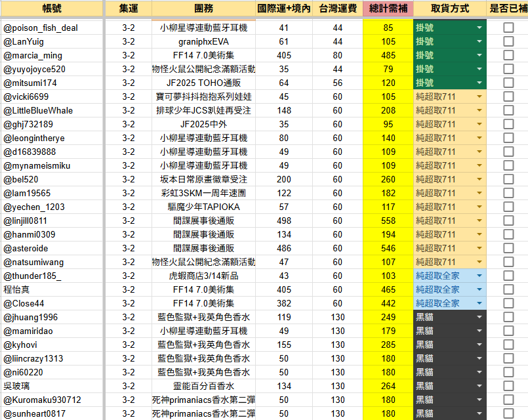Select the graniphxEVA cell
528x420 pixels.
[203, 41]
